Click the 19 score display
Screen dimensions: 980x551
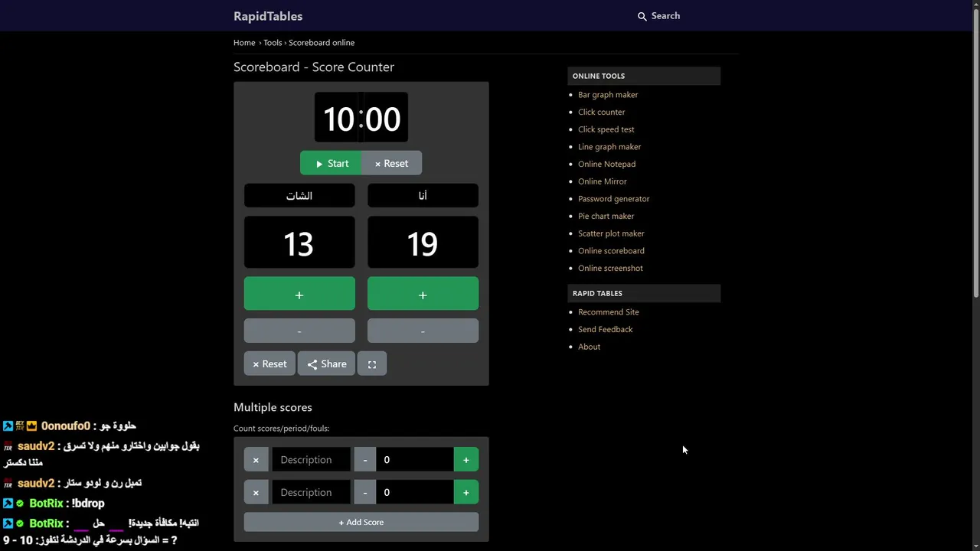pos(423,243)
